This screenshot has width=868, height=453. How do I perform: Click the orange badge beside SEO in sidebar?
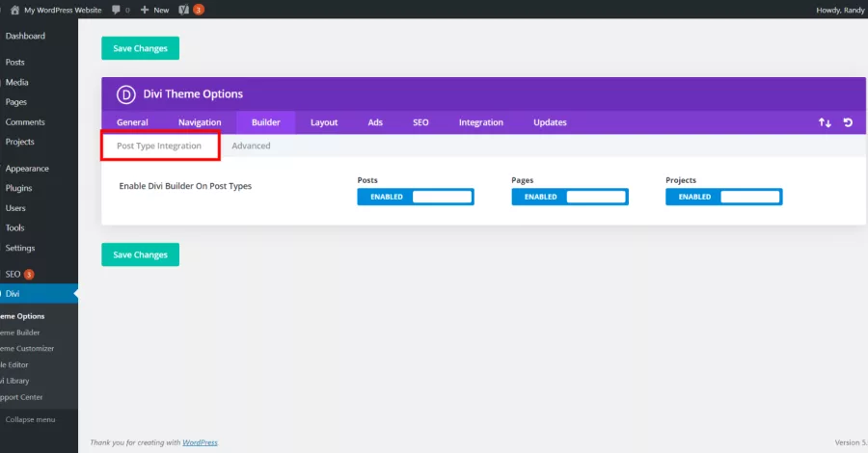coord(29,275)
